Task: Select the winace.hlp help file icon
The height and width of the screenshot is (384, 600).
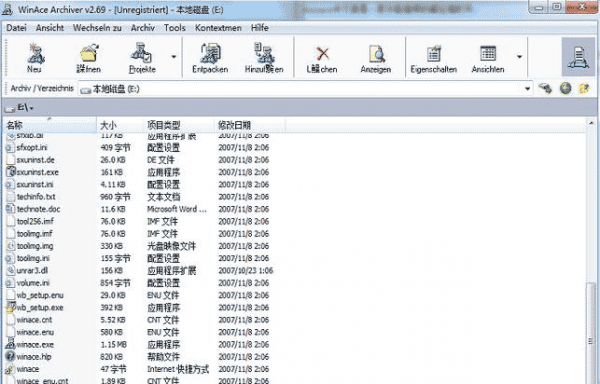Action: pos(10,356)
